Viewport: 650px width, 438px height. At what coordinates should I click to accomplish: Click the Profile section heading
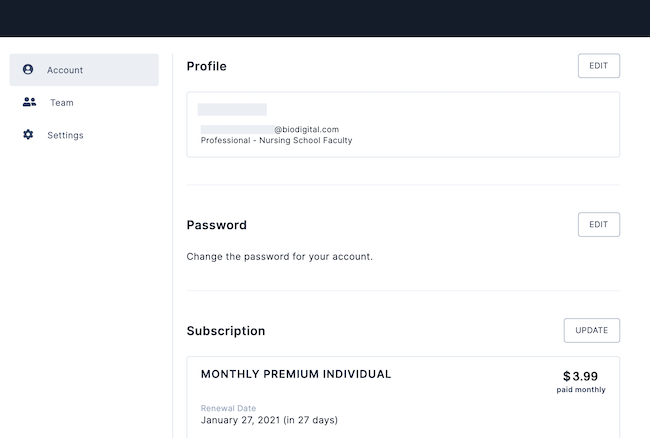click(x=206, y=66)
